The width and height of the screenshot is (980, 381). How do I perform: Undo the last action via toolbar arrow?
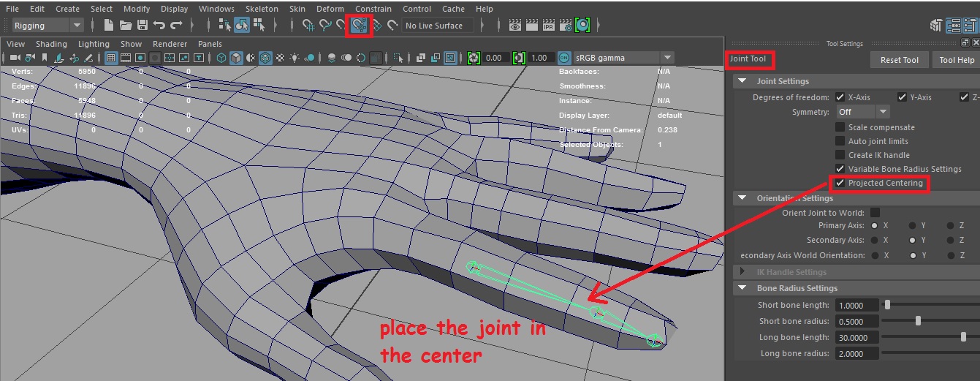[x=159, y=25]
